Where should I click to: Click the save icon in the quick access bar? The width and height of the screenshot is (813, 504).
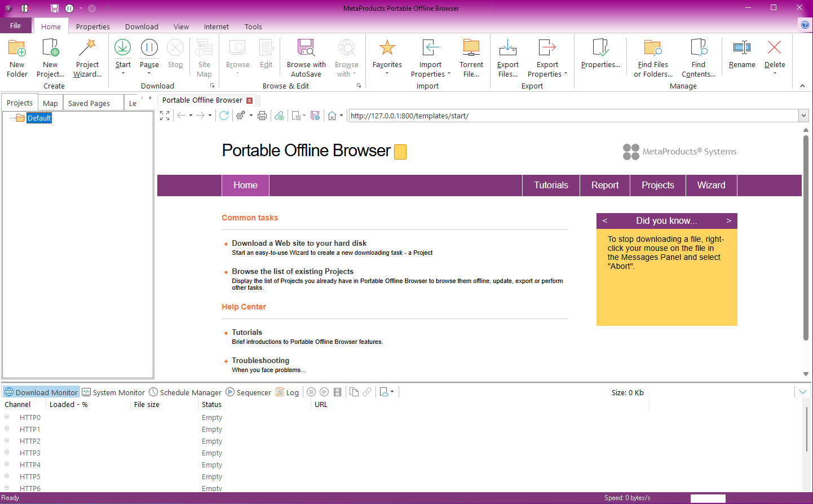coord(55,8)
